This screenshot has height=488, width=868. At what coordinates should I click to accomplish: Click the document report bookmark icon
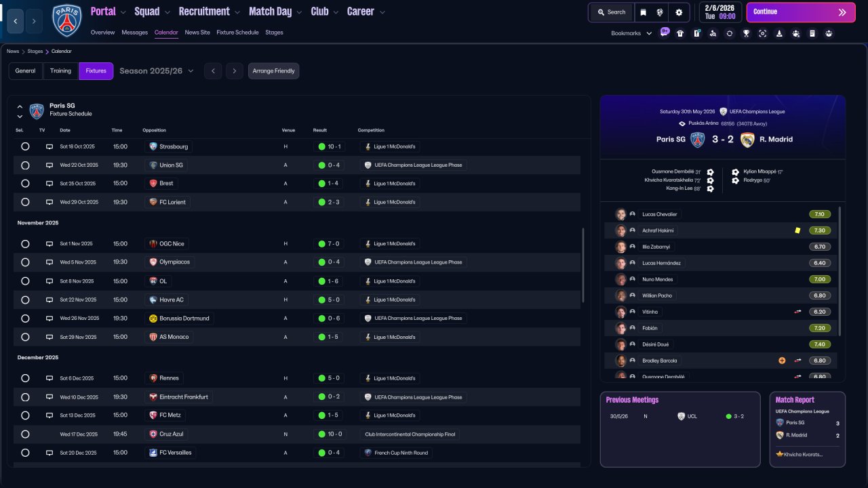tap(812, 33)
